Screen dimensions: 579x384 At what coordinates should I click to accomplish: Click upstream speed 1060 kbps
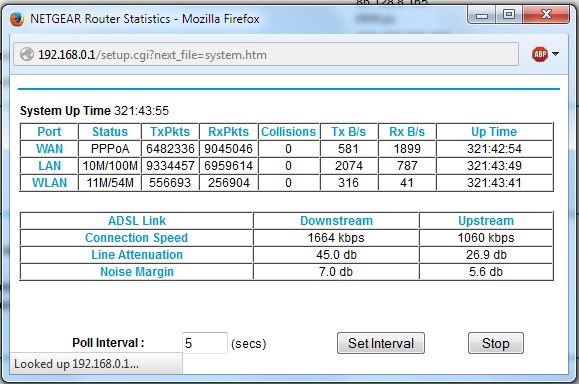[x=486, y=238]
